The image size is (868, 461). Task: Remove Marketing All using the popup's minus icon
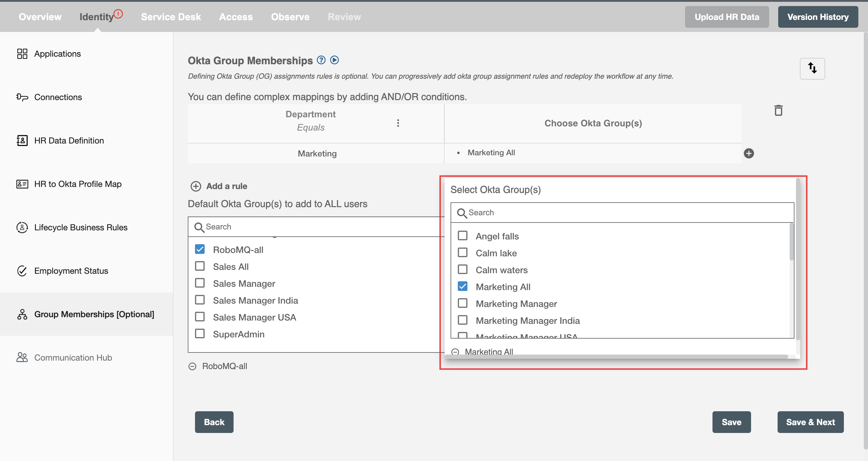click(455, 352)
